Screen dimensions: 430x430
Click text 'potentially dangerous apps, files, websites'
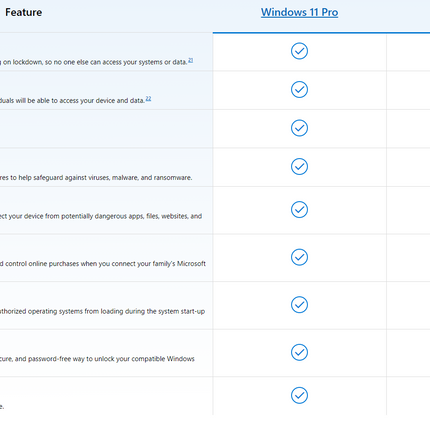125,216
